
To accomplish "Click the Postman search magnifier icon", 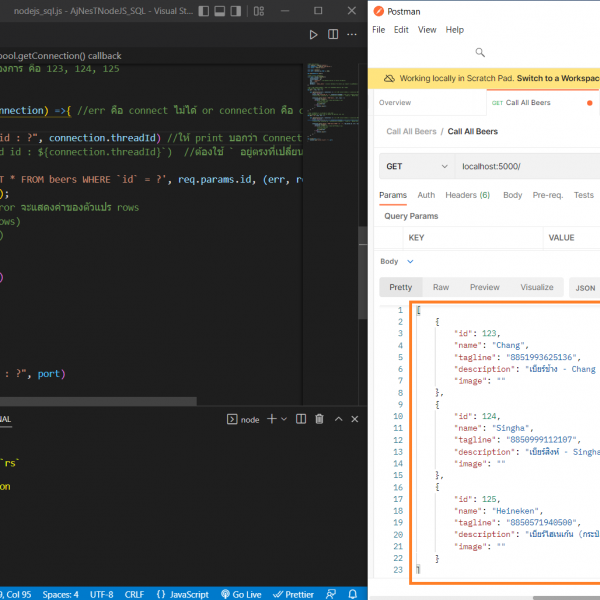I will 480,53.
